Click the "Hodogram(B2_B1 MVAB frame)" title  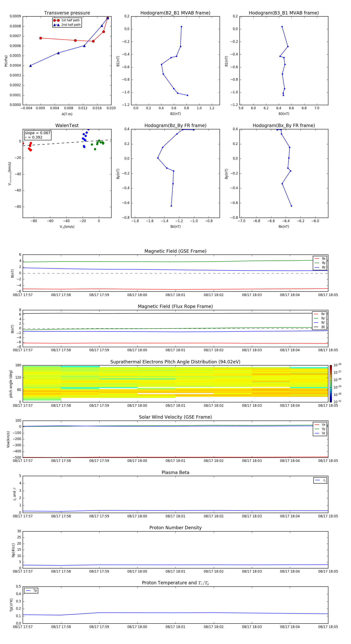pyautogui.click(x=175, y=13)
